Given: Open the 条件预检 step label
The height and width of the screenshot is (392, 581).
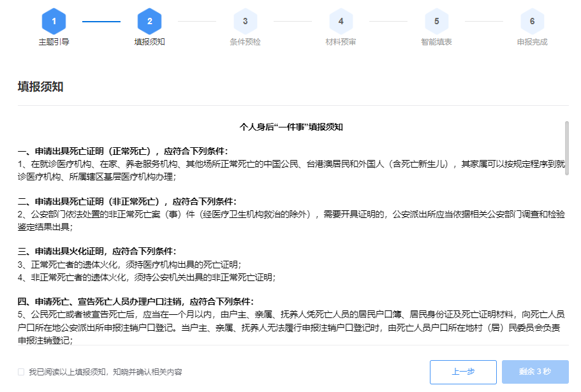Looking at the screenshot, I should (x=245, y=42).
